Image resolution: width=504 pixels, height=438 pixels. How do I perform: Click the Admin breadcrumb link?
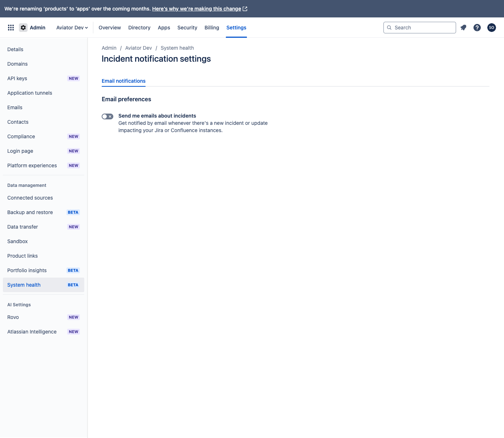tap(109, 48)
